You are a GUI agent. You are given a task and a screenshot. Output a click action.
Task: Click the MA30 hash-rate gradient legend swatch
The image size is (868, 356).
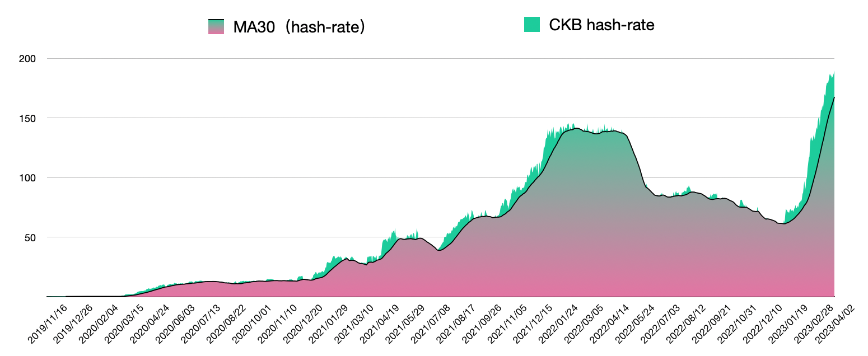[x=216, y=26]
